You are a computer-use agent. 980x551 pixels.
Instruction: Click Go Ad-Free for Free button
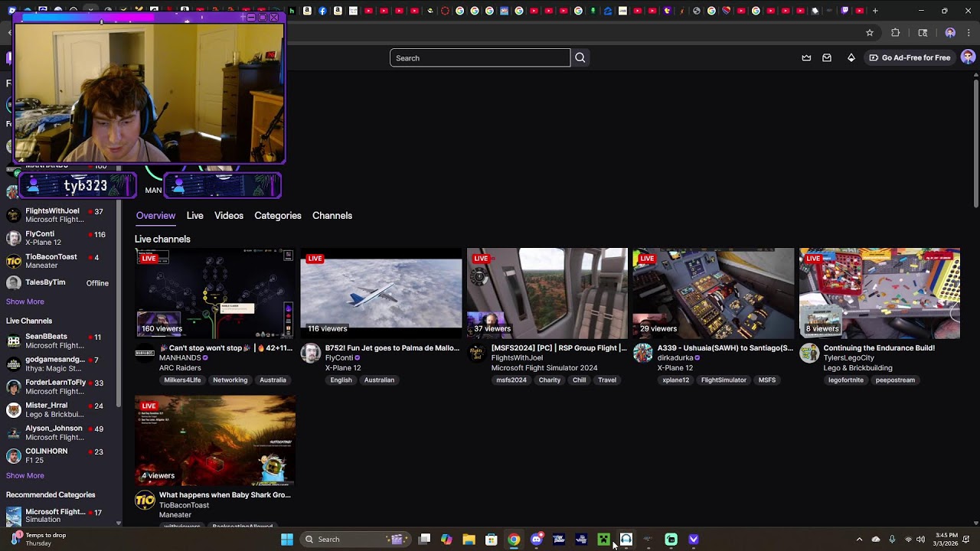click(910, 57)
